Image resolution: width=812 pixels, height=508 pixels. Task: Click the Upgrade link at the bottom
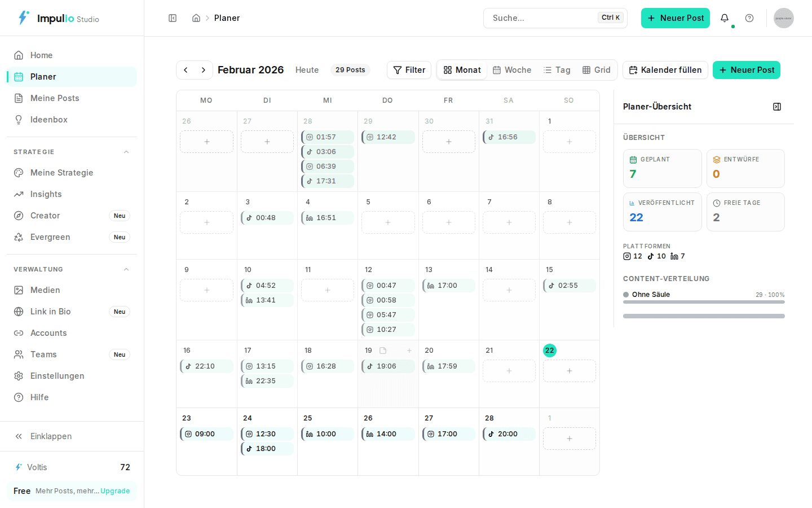115,491
